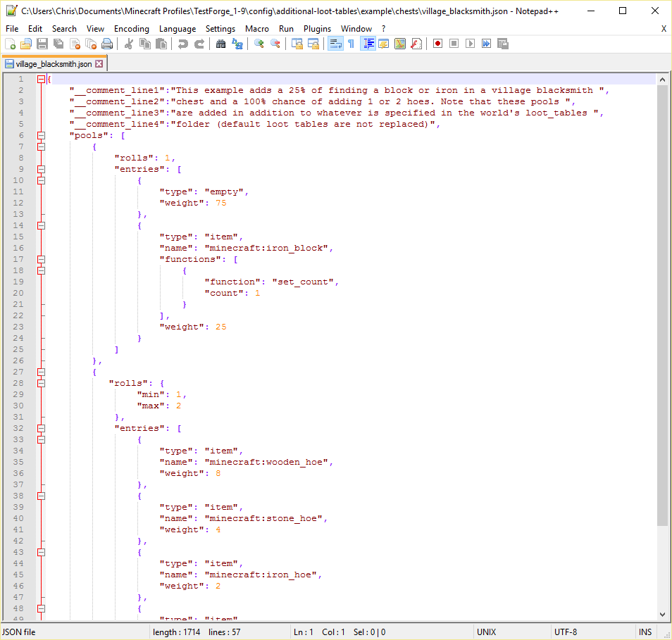Viewport: 672px width, 640px height.
Task: Click the Undo arrow icon
Action: 183,44
